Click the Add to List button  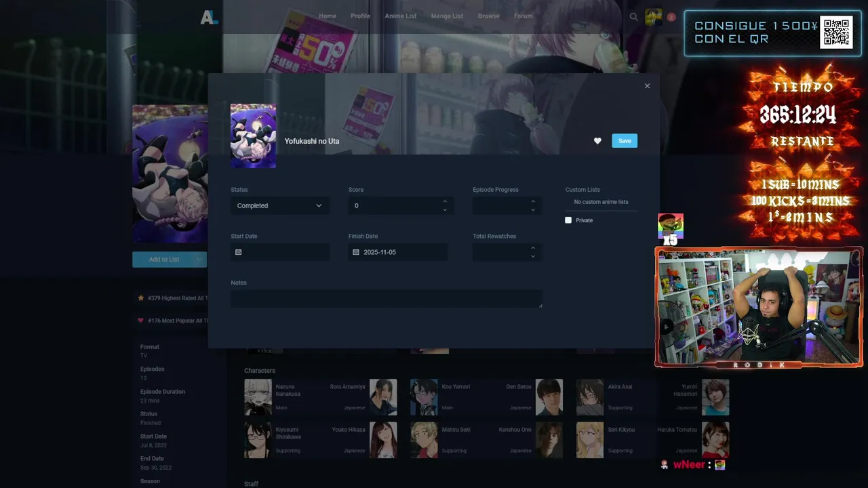[163, 260]
